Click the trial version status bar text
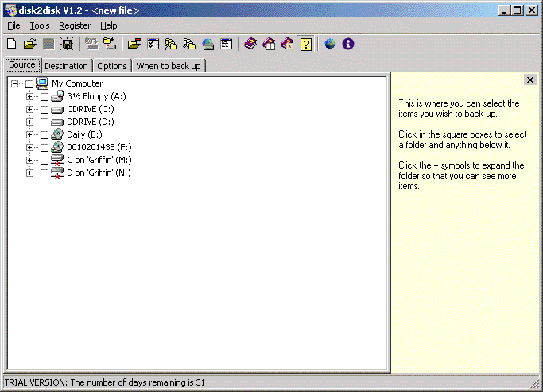The image size is (543, 392). (x=105, y=382)
